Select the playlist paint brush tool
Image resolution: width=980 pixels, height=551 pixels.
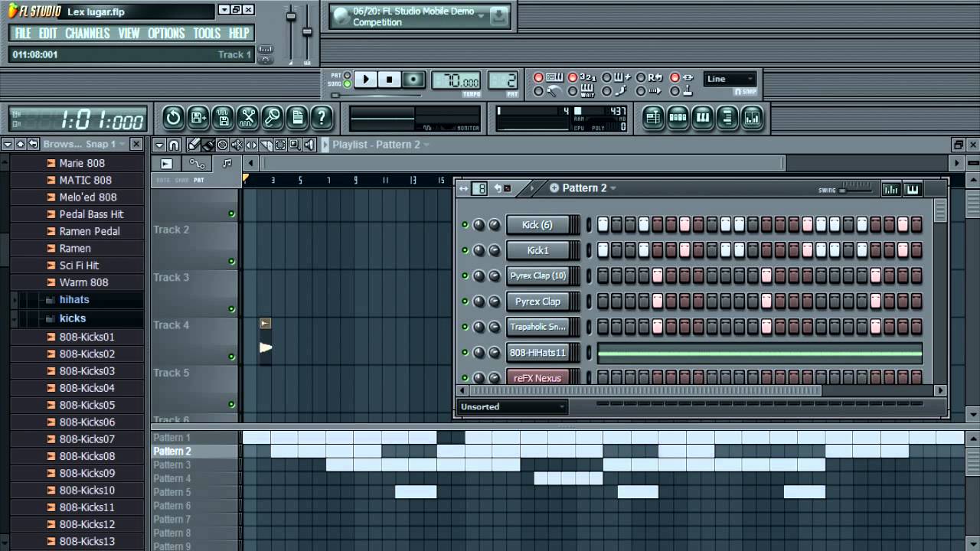tap(207, 144)
